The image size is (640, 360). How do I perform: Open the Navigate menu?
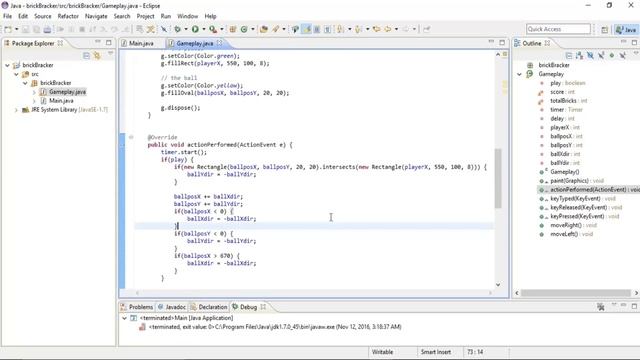coord(96,16)
